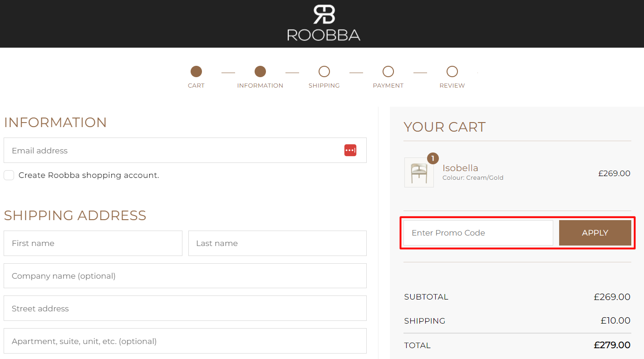Click the Last name input
The image size is (644, 359).
[x=277, y=243]
